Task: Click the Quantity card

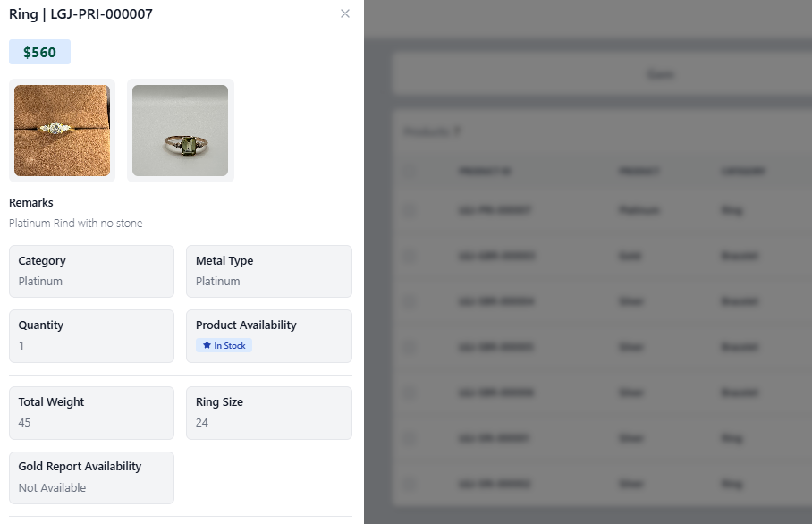Action: (x=91, y=335)
